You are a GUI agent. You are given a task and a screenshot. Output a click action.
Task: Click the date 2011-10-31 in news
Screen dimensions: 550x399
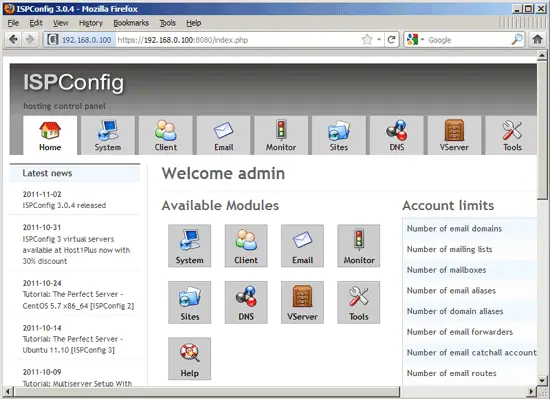pyautogui.click(x=42, y=227)
